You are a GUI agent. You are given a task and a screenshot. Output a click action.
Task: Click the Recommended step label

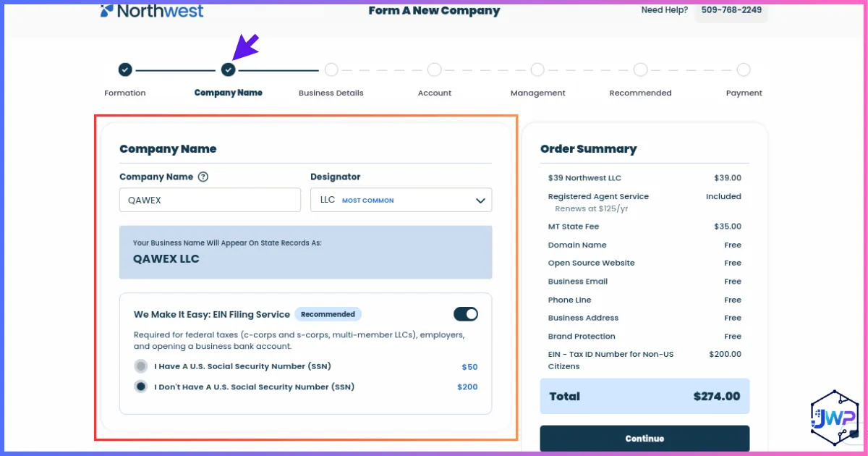[640, 93]
